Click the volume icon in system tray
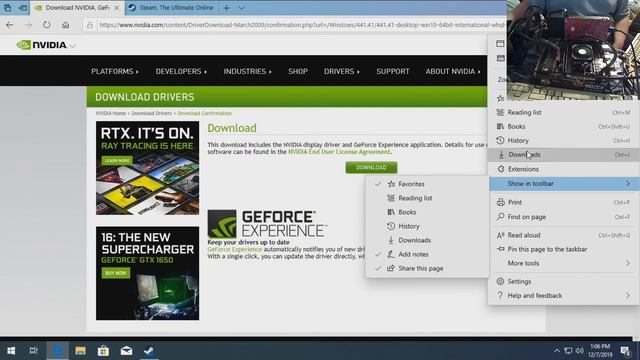The height and width of the screenshot is (360, 640). [x=580, y=351]
